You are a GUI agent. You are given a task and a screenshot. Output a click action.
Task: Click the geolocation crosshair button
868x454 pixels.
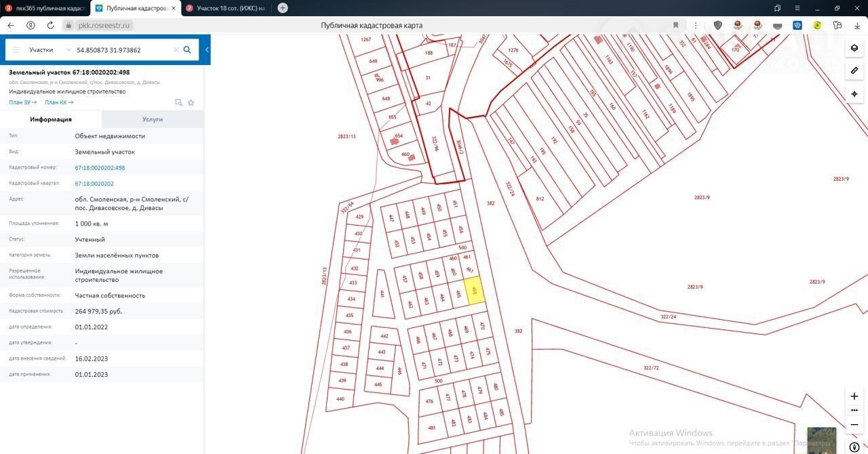click(x=854, y=94)
